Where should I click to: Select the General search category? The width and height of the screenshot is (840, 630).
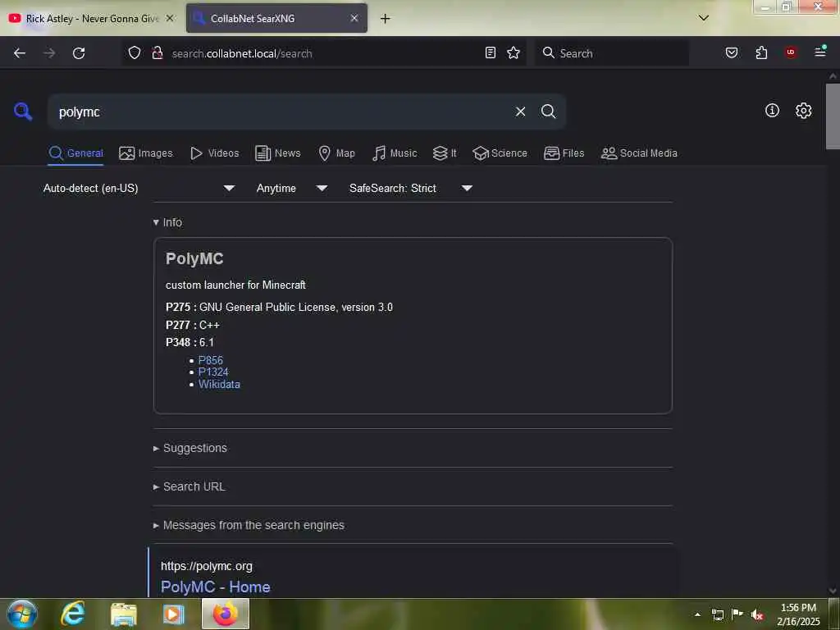click(75, 153)
